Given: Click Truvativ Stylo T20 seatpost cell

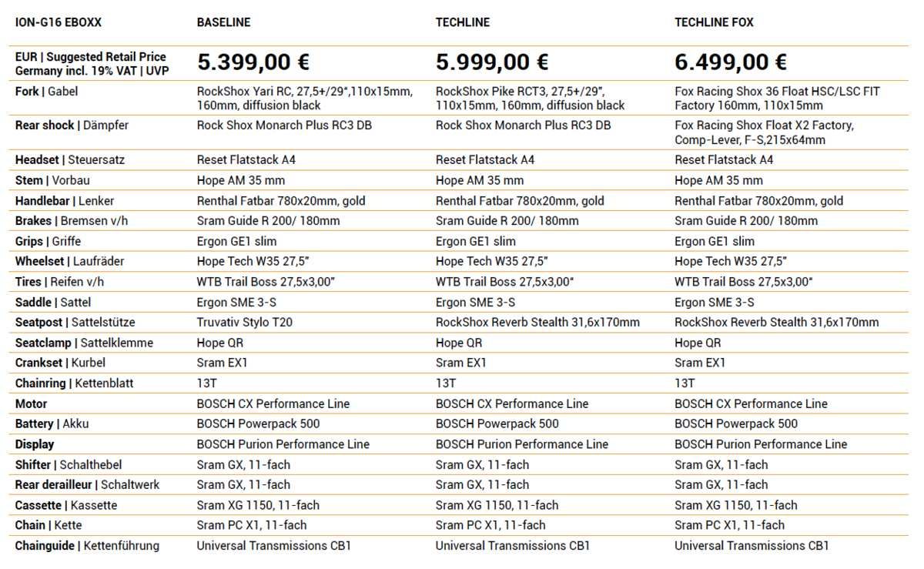Looking at the screenshot, I should [244, 323].
